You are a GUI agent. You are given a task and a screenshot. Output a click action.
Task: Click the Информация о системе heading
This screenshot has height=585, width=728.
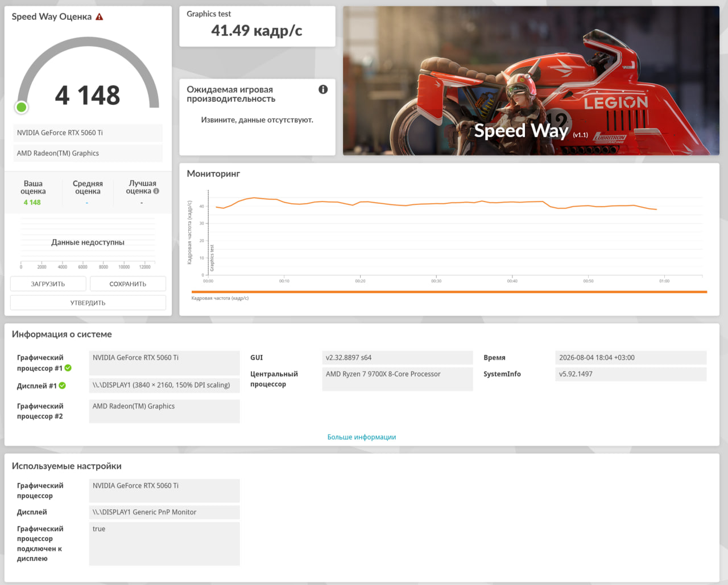pyautogui.click(x=62, y=334)
